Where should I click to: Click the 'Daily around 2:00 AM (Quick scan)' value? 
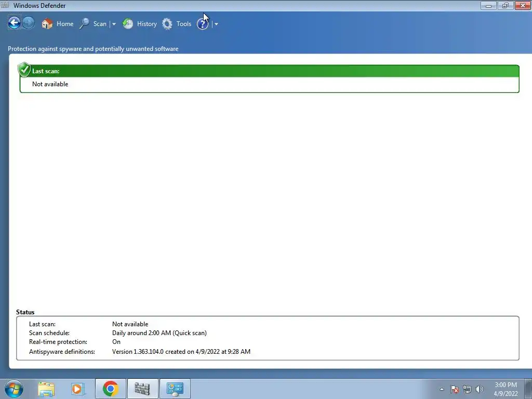coord(159,333)
